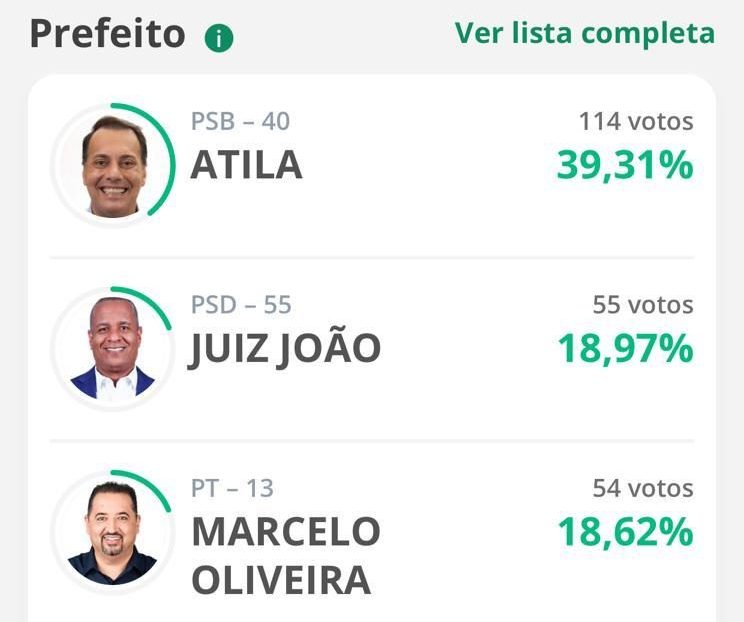Click the 114 votos count

click(x=635, y=122)
